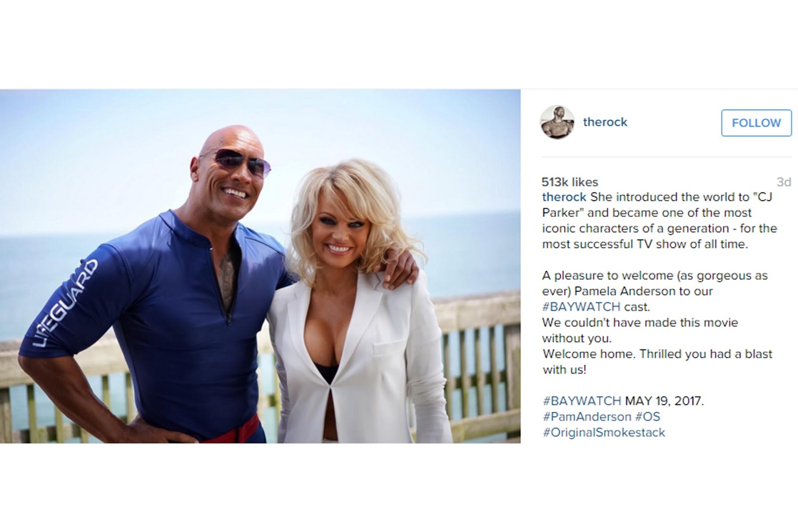Viewport: 798px width, 532px height.
Task: Click the 3d timestamp
Action: [x=784, y=182]
